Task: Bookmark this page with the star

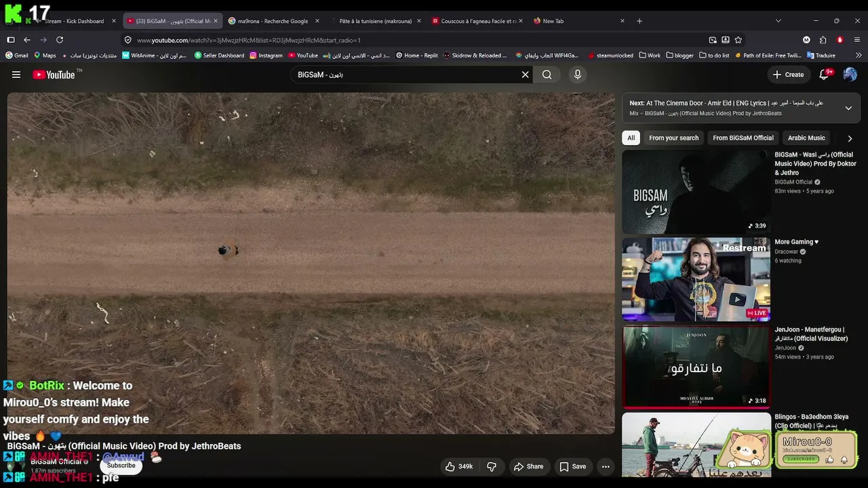Action: click(738, 40)
